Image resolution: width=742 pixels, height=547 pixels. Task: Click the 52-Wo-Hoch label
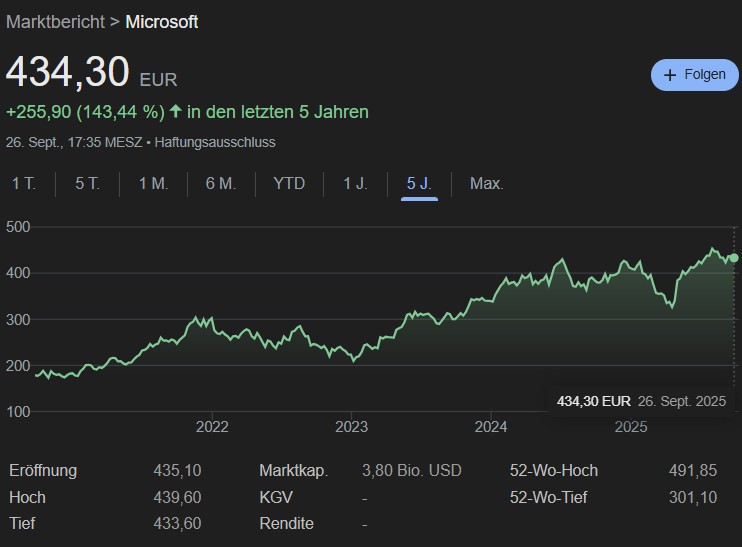pos(554,470)
